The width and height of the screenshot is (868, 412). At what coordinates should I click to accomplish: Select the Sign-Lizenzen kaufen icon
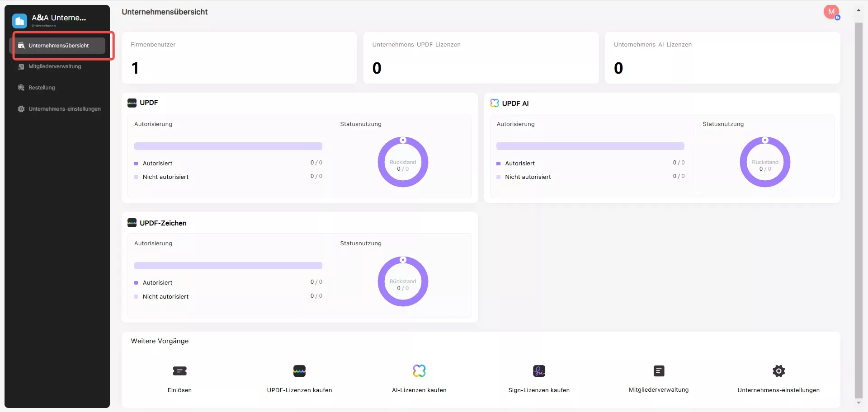pyautogui.click(x=539, y=371)
